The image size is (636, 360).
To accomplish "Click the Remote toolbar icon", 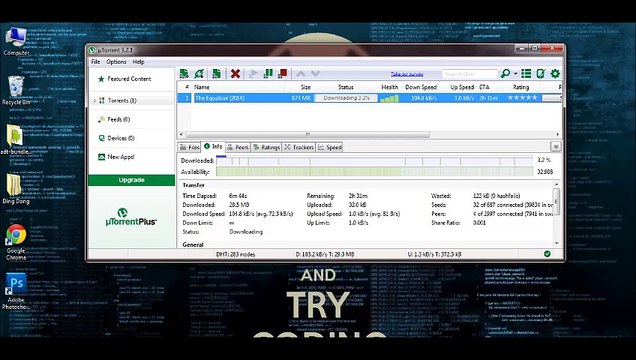I will [540, 73].
